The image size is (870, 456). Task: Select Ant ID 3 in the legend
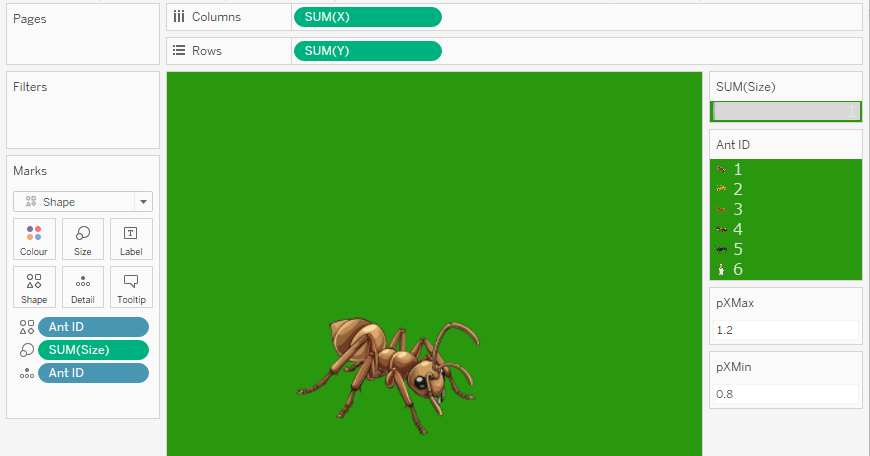coord(737,210)
